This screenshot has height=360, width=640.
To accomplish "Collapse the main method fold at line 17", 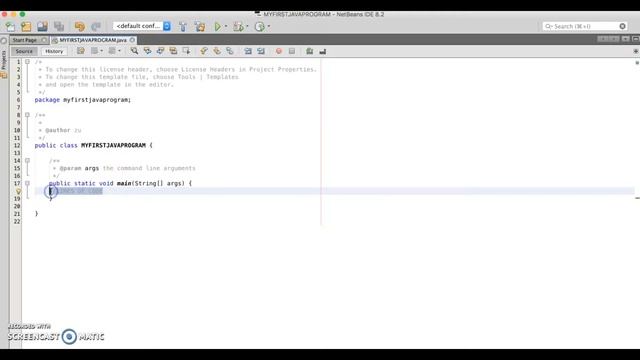I will point(27,183).
